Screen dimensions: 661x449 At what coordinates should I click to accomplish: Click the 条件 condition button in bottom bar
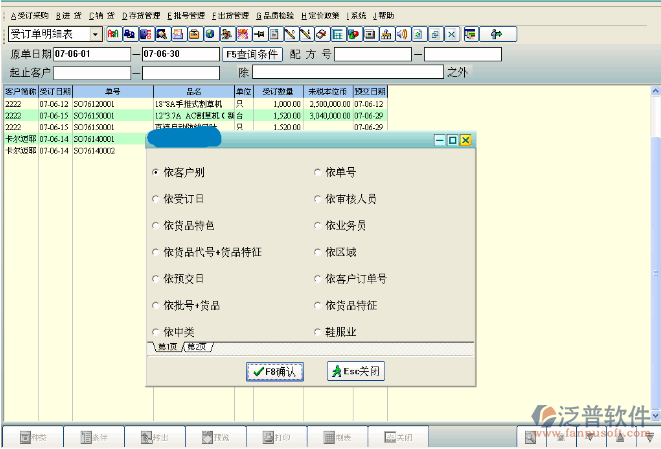(93, 438)
